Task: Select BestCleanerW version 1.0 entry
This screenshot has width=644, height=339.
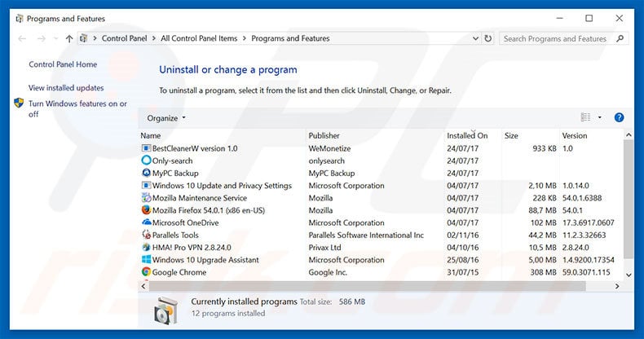Action: coord(195,148)
